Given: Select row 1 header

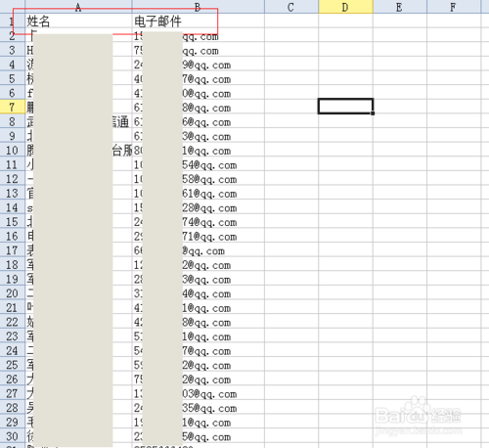Looking at the screenshot, I should click(x=13, y=22).
